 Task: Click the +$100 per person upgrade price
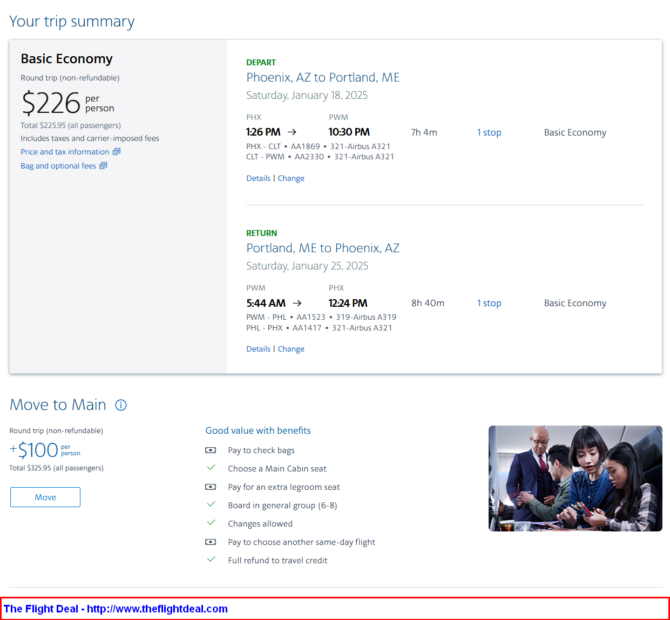45,450
